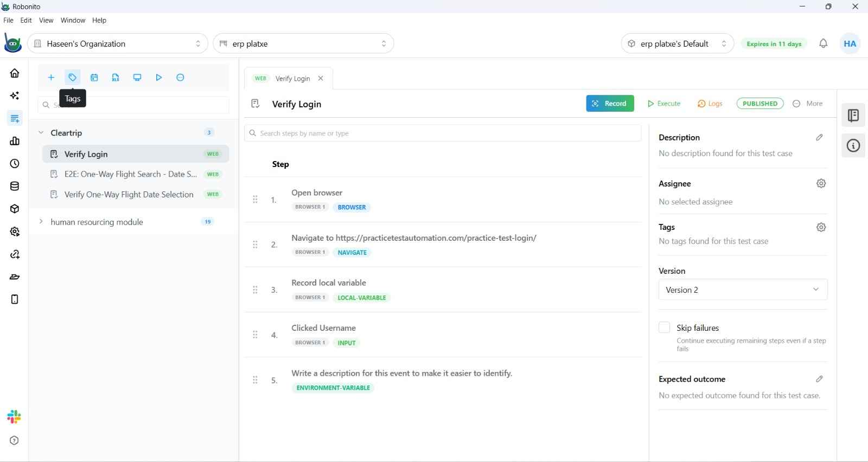868x462 pixels.
Task: Click the NAVIGATE tag on step 2
Action: click(352, 253)
